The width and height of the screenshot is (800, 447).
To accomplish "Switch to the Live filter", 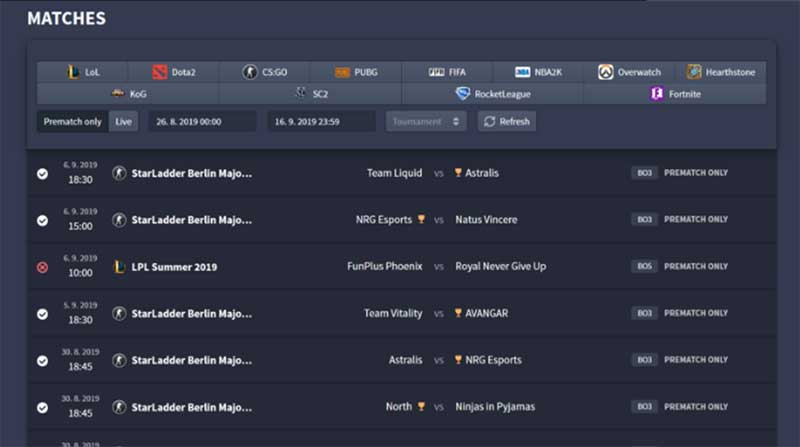I will (123, 121).
